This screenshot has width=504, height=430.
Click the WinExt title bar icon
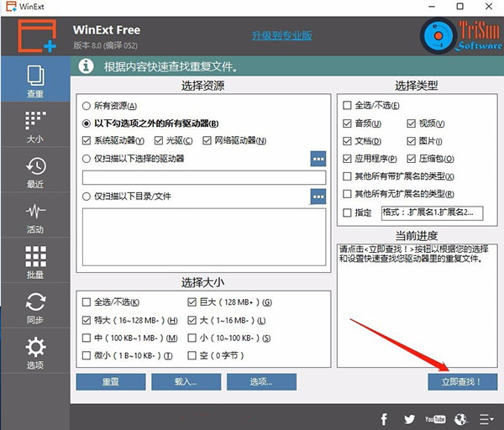click(11, 7)
